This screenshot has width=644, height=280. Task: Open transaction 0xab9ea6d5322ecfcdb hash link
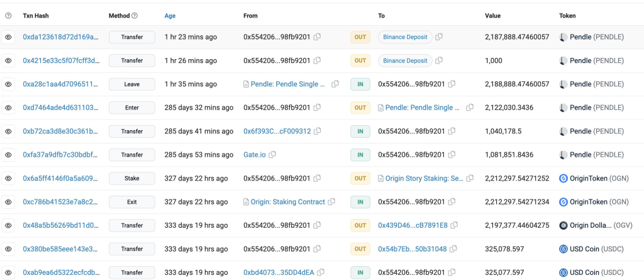coord(61,272)
